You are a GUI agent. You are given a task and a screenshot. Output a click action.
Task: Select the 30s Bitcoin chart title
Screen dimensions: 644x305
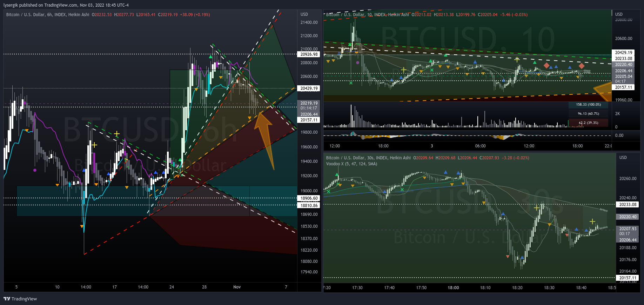368,158
